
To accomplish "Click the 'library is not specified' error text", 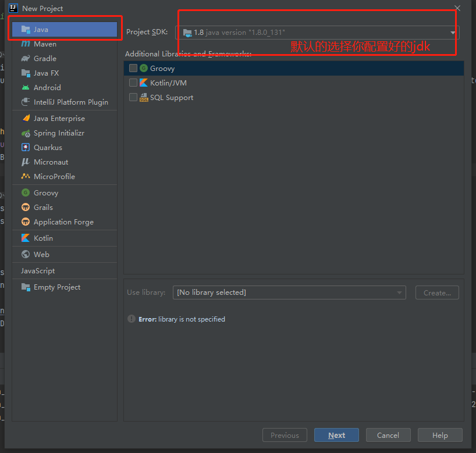I will (x=191, y=319).
